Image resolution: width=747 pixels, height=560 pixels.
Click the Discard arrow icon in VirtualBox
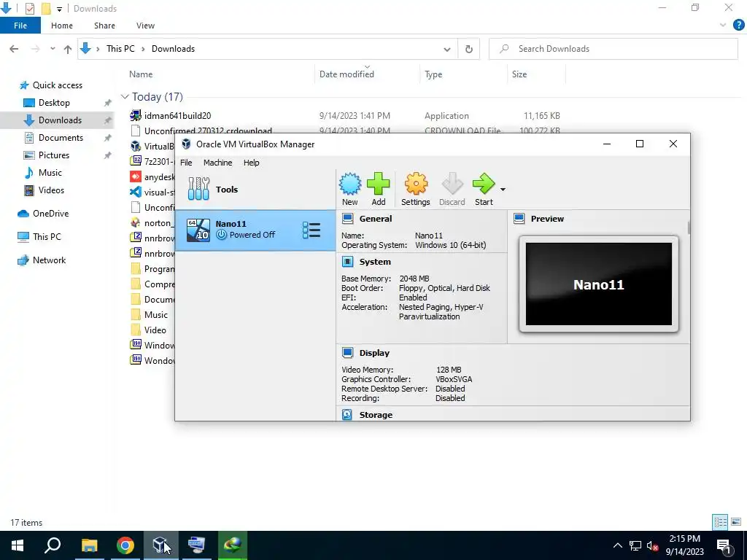click(x=452, y=189)
